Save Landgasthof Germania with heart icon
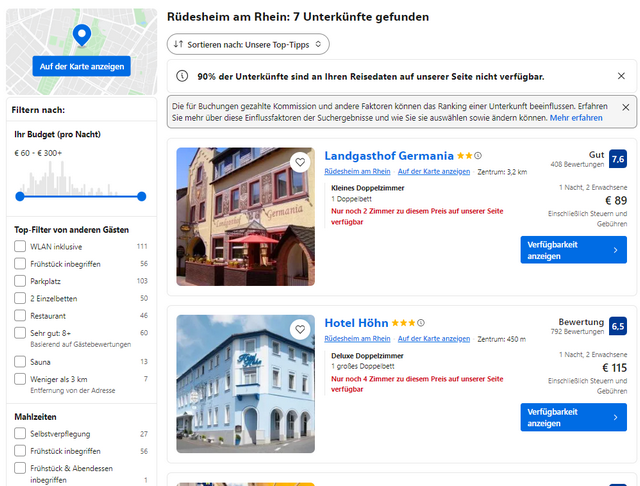Image resolution: width=640 pixels, height=486 pixels. click(x=300, y=162)
